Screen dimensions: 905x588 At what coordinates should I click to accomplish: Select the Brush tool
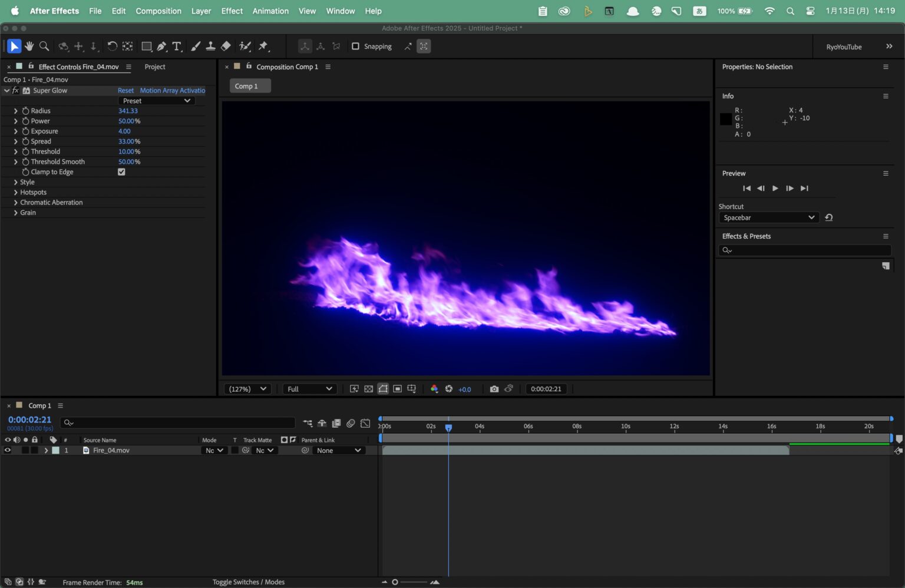[196, 46]
